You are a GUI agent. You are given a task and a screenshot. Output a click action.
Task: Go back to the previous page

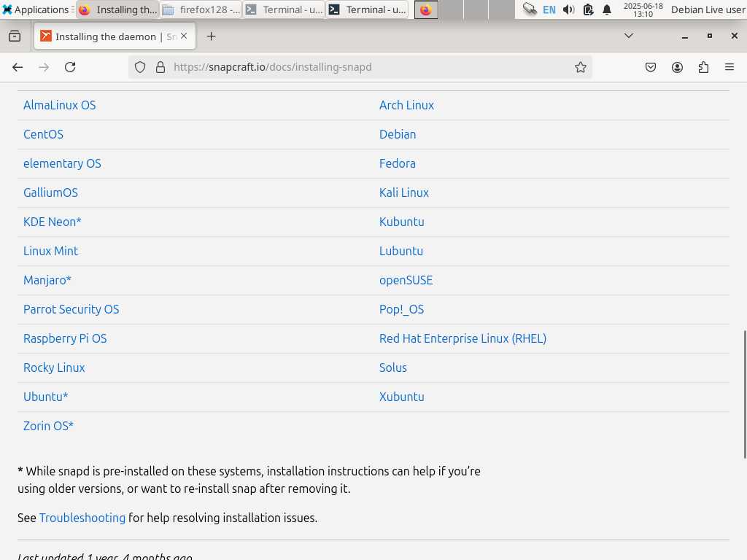[18, 67]
